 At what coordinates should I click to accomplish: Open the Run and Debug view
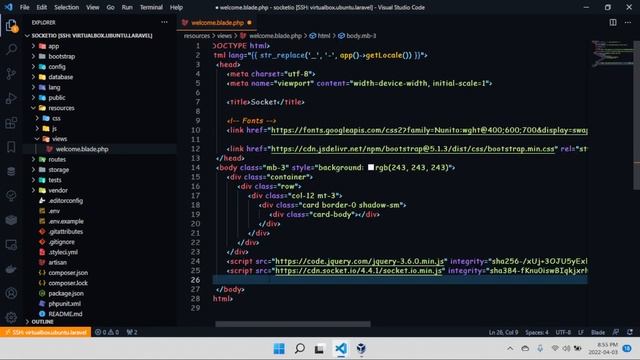click(11, 98)
